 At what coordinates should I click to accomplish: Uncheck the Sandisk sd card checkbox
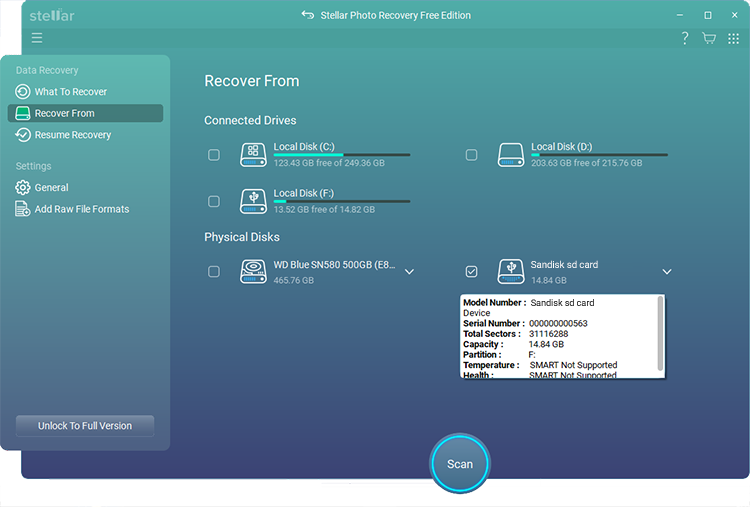471,272
